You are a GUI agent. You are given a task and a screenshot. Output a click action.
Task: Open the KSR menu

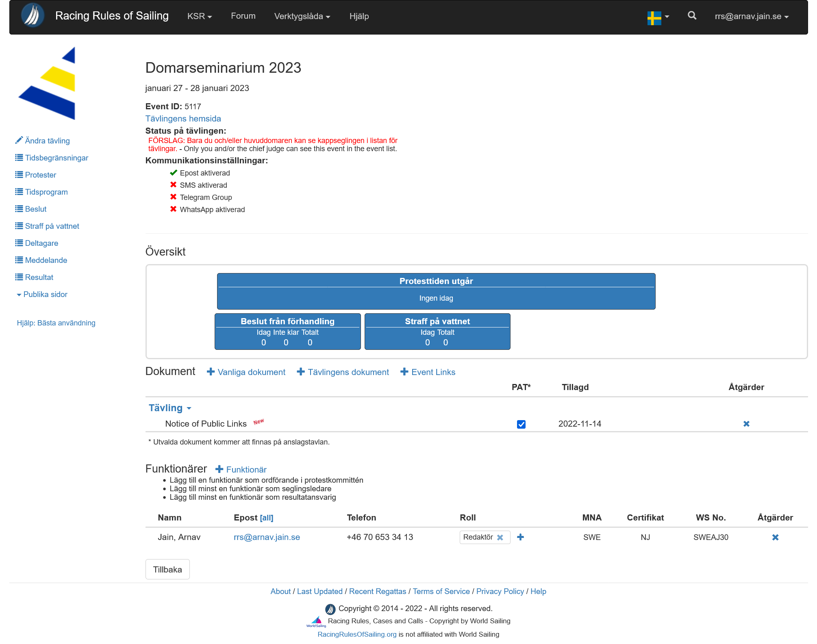point(199,16)
